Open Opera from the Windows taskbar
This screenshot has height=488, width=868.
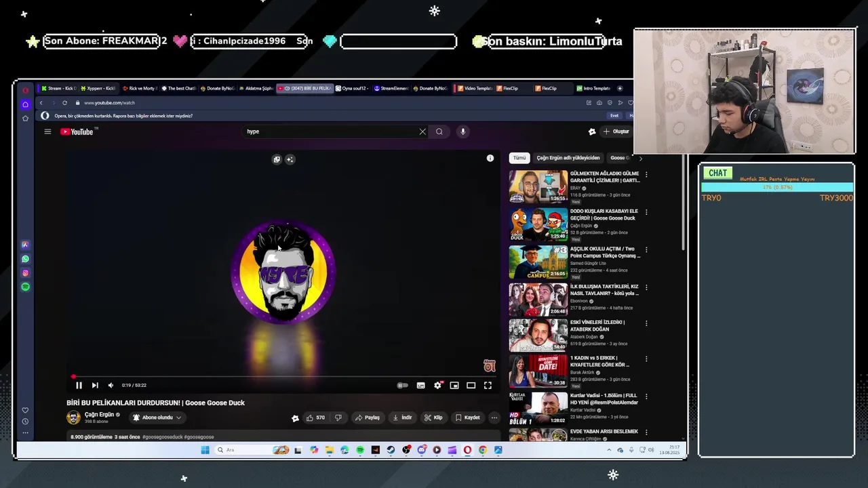click(467, 450)
